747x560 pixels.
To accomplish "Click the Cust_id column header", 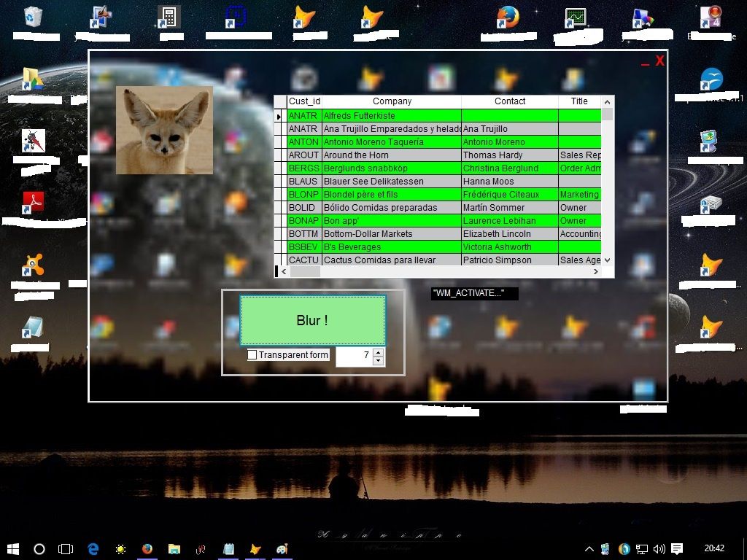I will click(304, 101).
